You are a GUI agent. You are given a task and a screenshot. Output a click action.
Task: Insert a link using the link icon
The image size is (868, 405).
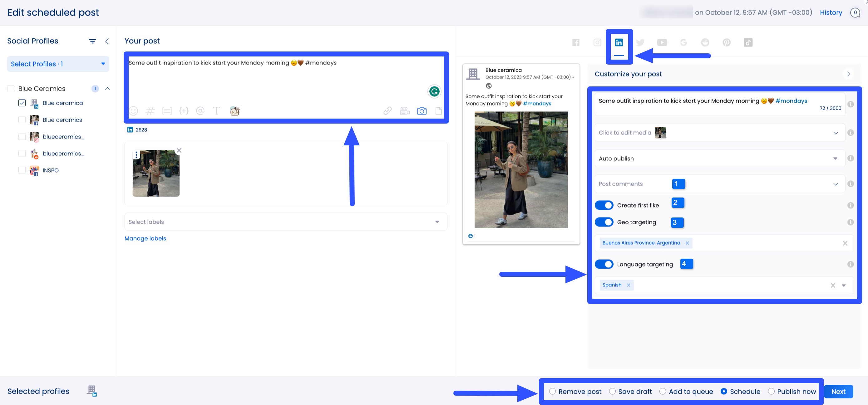388,111
